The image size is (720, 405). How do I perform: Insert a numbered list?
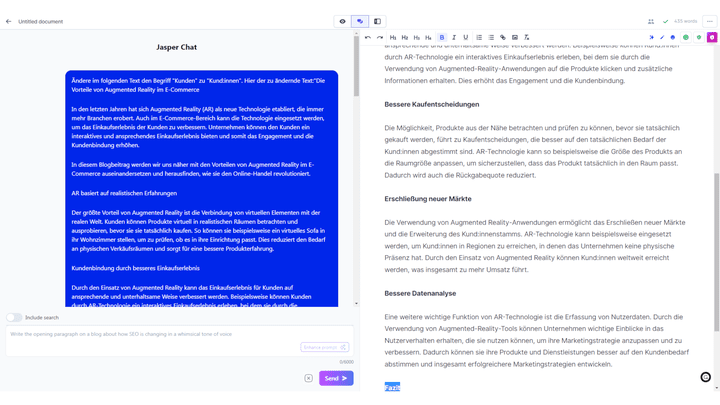click(479, 37)
